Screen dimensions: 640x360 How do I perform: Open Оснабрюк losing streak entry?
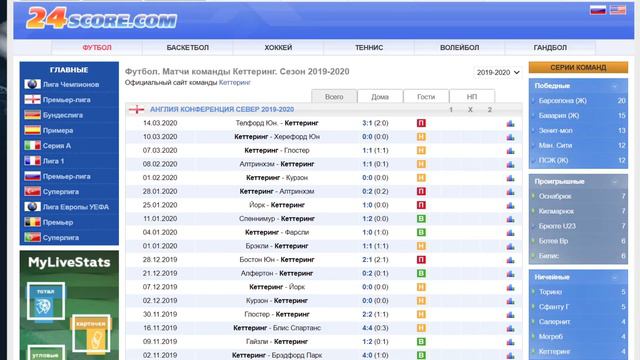tap(555, 196)
